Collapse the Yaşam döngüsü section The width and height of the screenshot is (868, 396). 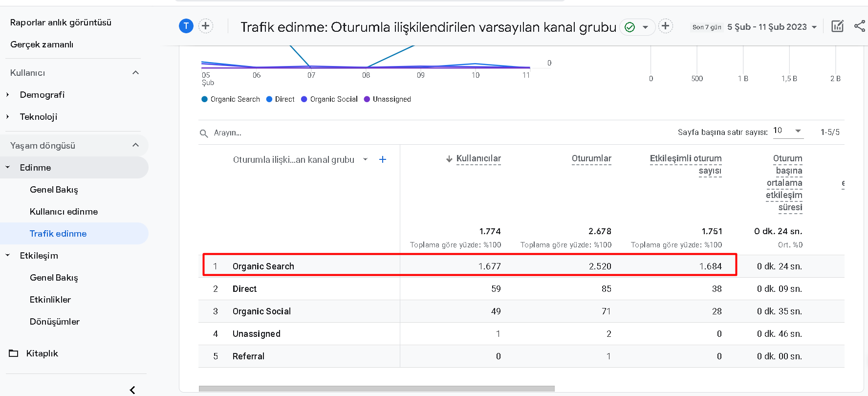click(136, 145)
